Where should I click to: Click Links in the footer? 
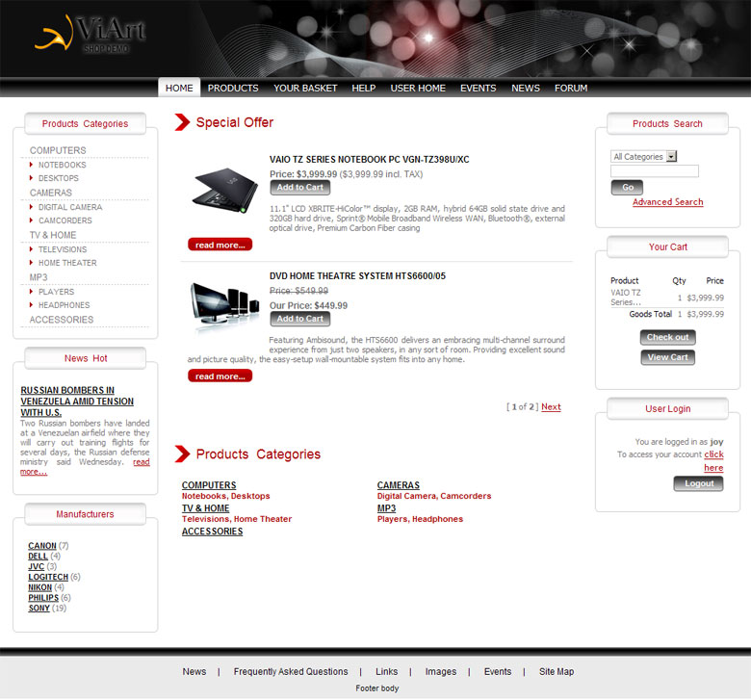[x=386, y=672]
